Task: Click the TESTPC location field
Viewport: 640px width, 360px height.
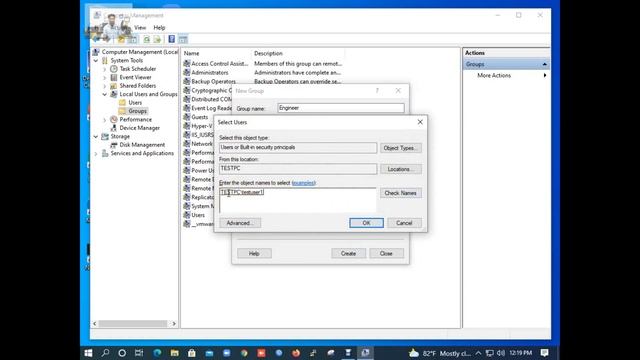Action: [x=298, y=169]
